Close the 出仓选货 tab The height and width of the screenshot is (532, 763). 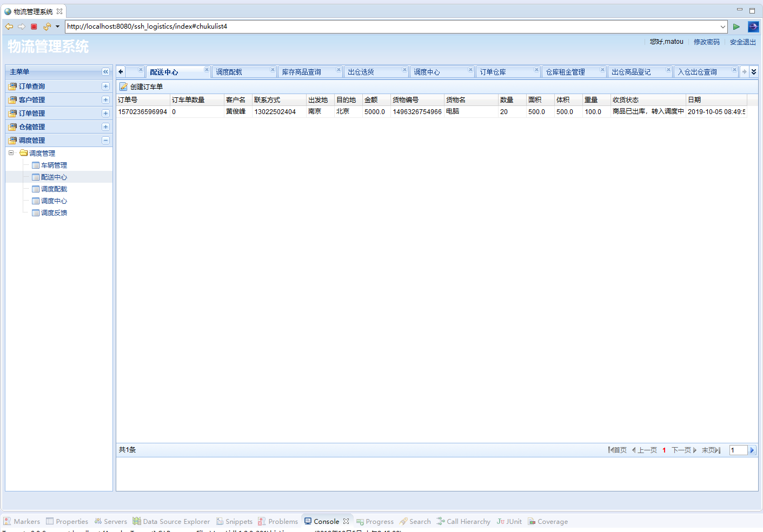tap(404, 70)
